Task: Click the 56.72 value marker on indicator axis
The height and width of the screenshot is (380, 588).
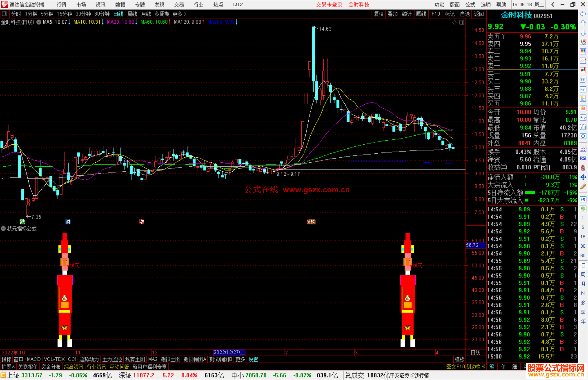Action: tap(476, 245)
